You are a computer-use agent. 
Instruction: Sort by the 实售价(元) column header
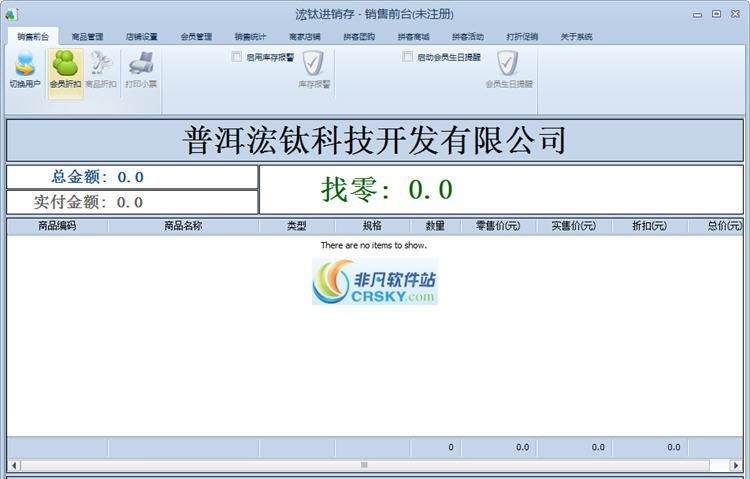click(x=574, y=226)
